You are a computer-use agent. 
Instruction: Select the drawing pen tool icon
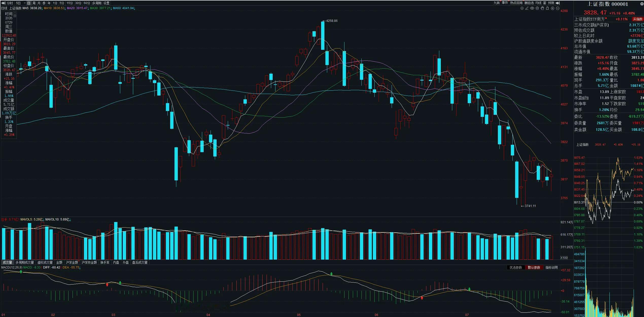[x=527, y=8]
